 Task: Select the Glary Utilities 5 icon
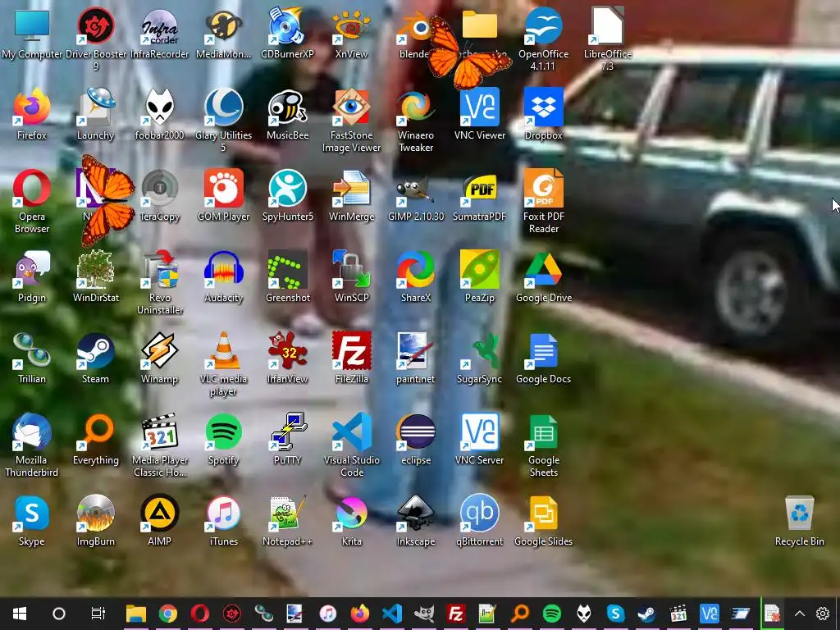[x=223, y=120]
